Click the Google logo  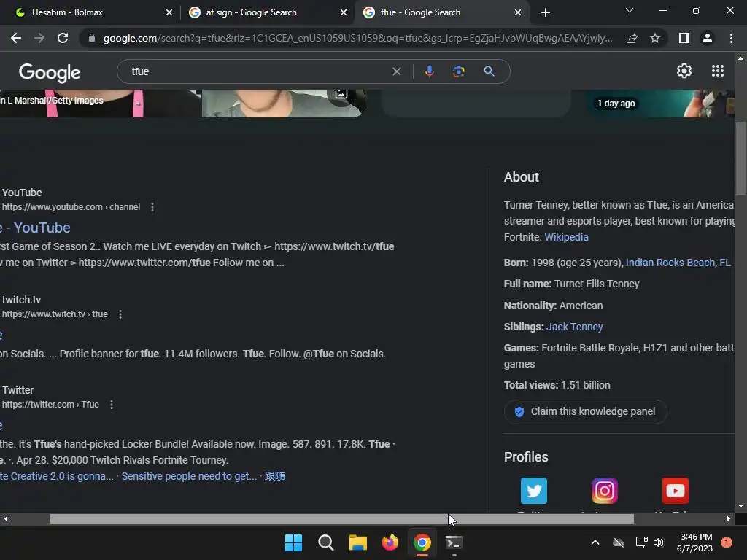pyautogui.click(x=50, y=72)
